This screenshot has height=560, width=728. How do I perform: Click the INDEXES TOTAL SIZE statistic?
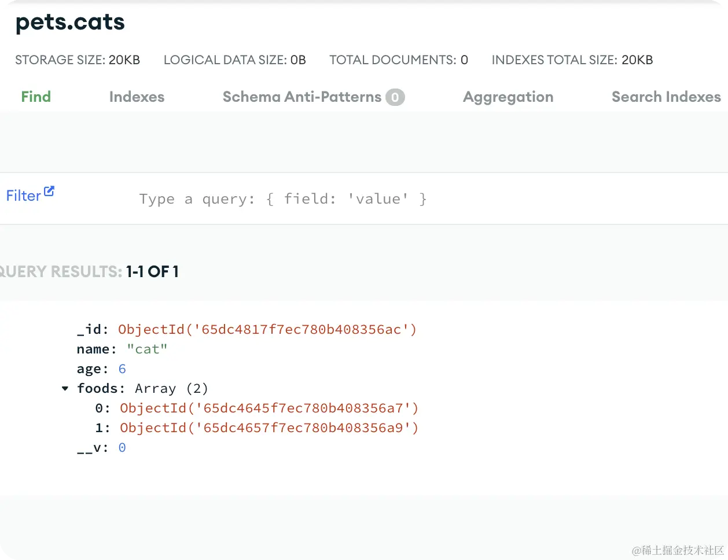[x=572, y=60]
